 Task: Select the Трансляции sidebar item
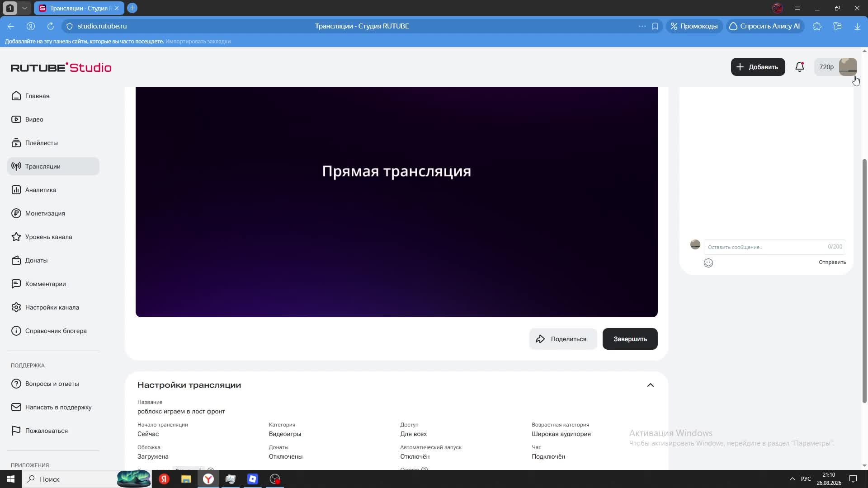[53, 166]
